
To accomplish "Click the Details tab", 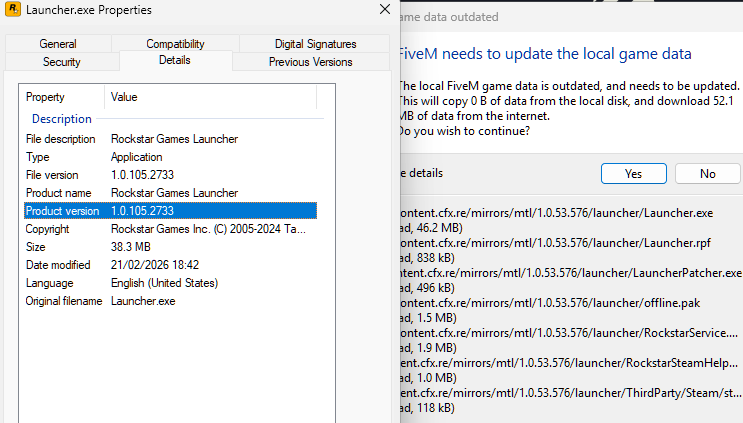I will coord(175,62).
